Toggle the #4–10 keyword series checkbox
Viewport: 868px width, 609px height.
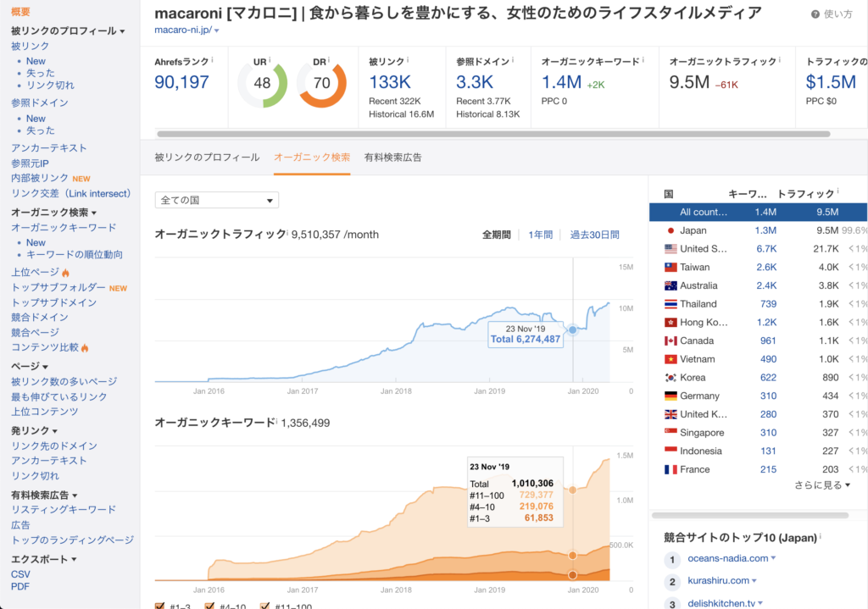tap(209, 606)
